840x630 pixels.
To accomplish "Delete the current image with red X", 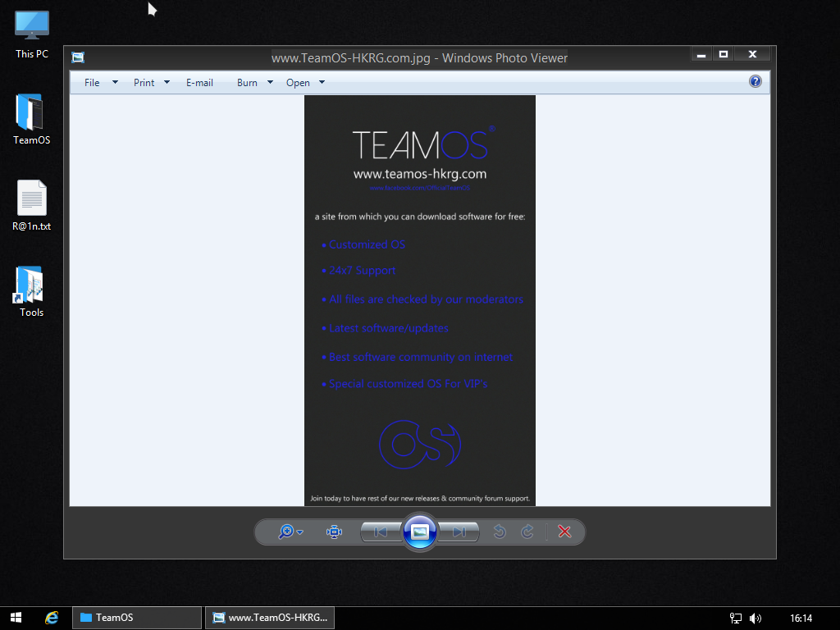I will coord(564,532).
